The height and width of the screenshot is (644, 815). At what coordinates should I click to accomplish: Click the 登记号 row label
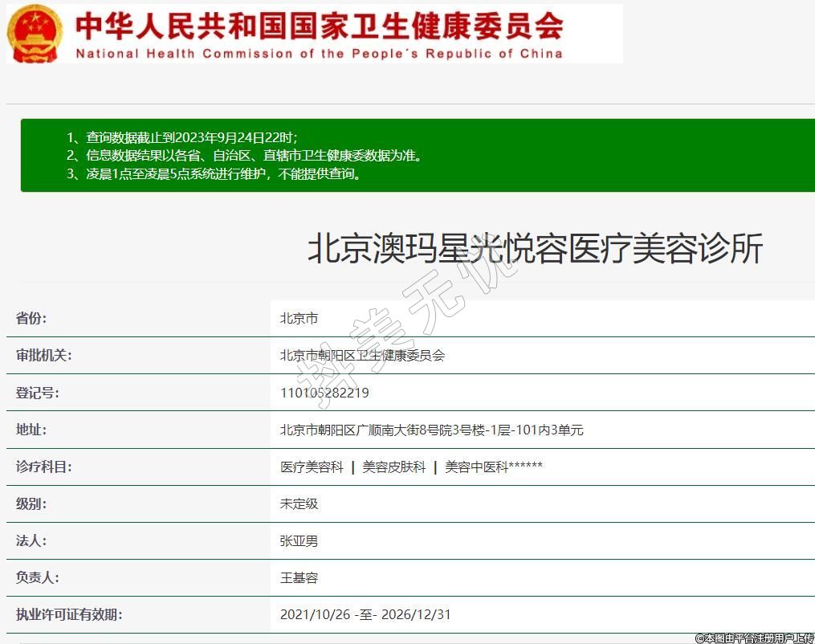38,393
